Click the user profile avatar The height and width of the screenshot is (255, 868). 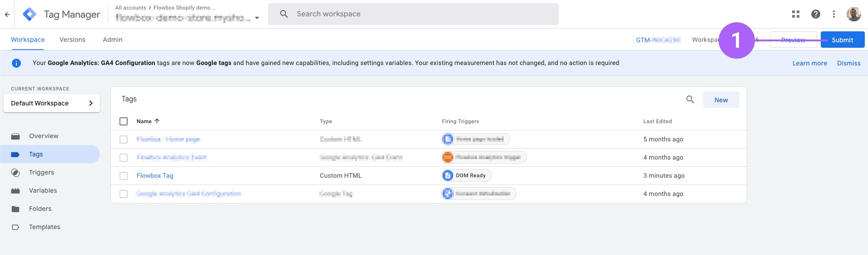coord(853,14)
